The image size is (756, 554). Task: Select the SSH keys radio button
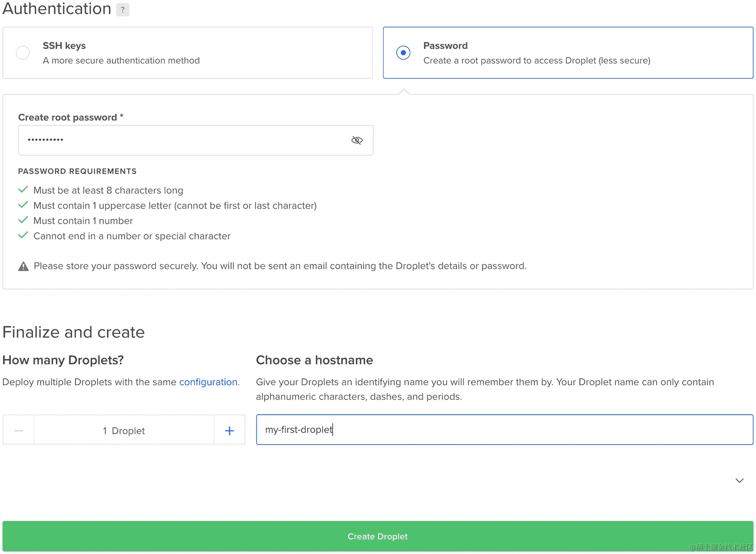click(23, 53)
